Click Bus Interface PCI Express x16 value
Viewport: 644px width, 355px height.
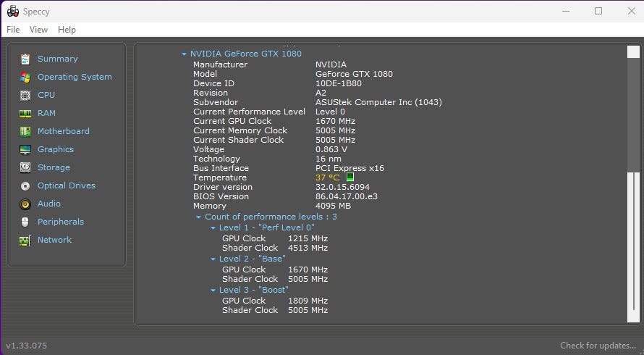point(349,168)
